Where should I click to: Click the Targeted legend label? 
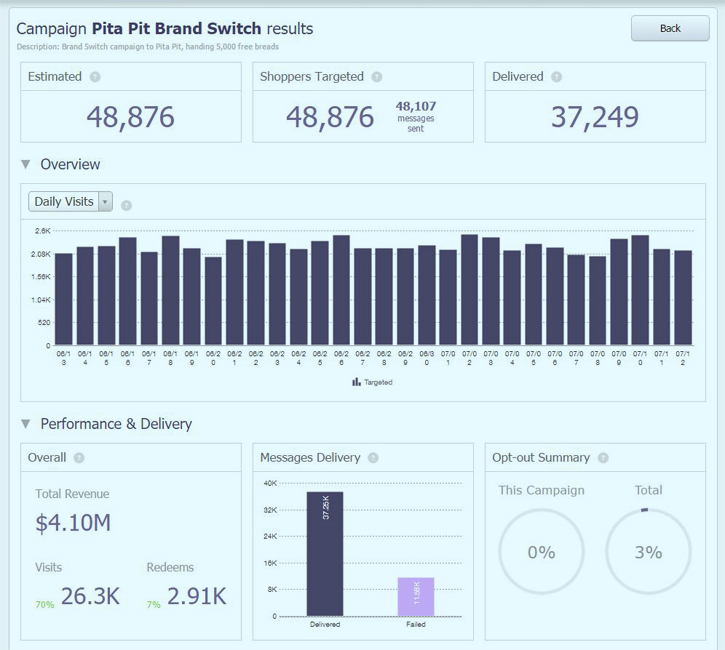(x=378, y=382)
